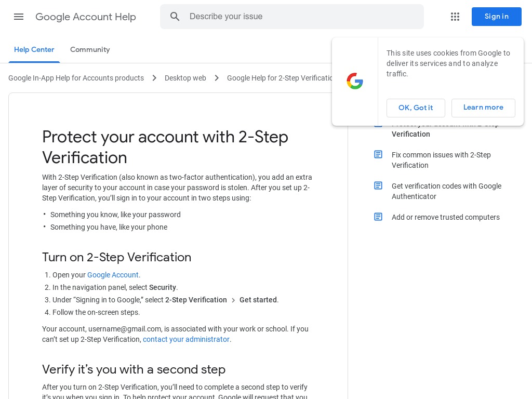Click Learn more in cookie notice

click(x=483, y=108)
